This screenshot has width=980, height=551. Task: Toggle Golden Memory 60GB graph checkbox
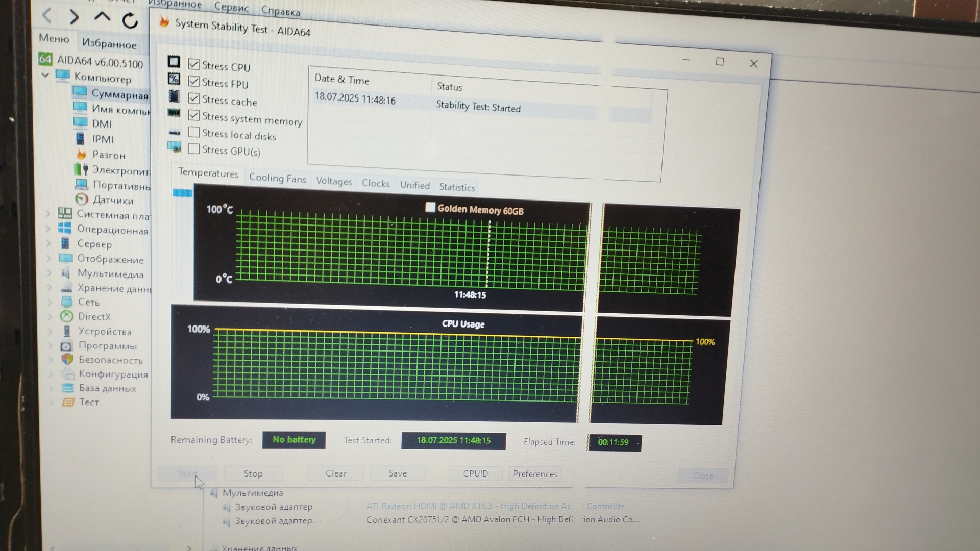click(430, 207)
